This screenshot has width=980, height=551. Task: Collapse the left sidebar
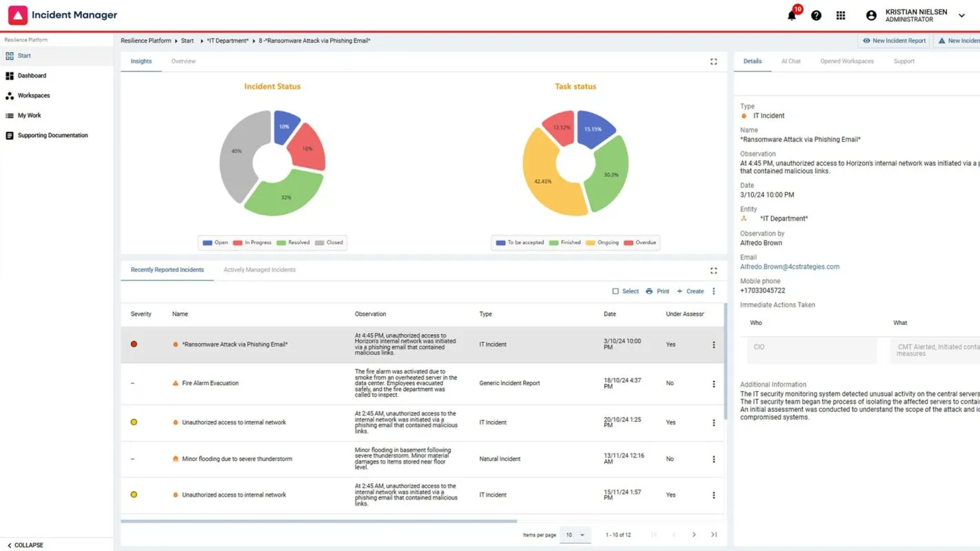pos(25,545)
